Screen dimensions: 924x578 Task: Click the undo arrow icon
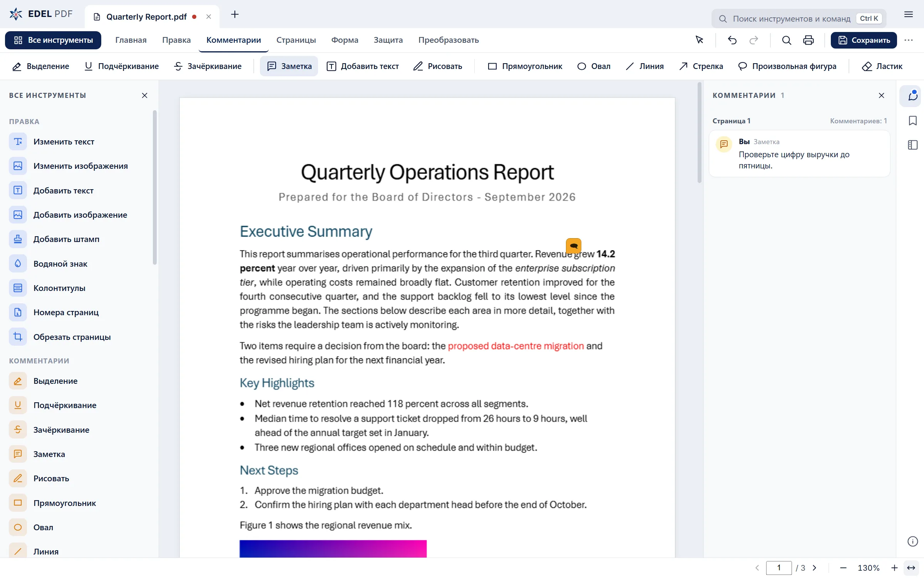732,40
